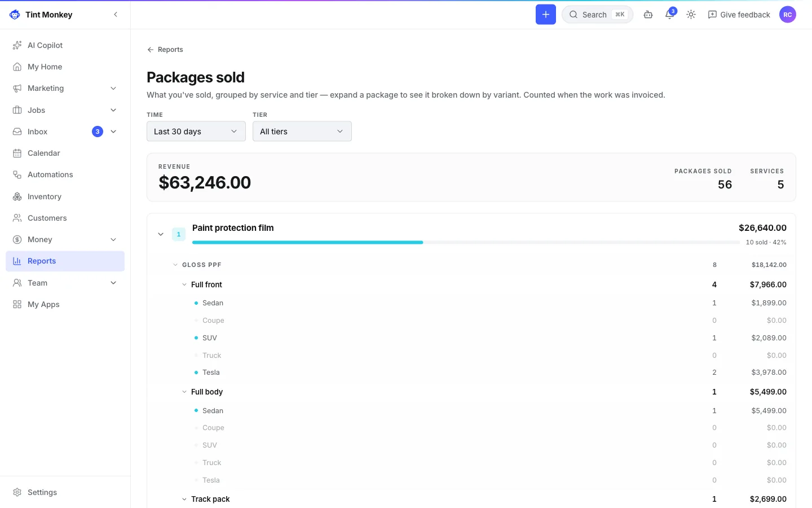Image resolution: width=812 pixels, height=508 pixels.
Task: Toggle the Track pack package chevron
Action: coord(184,499)
